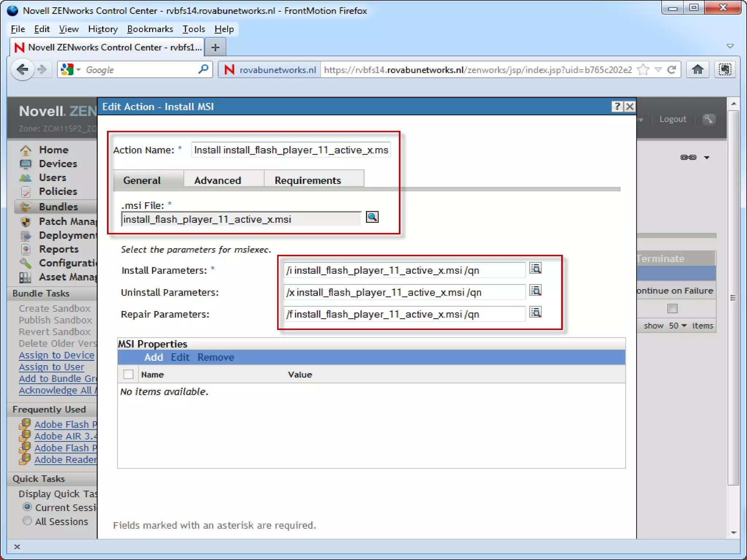Click the Action Name input field
This screenshot has height=560, width=747.
[291, 150]
